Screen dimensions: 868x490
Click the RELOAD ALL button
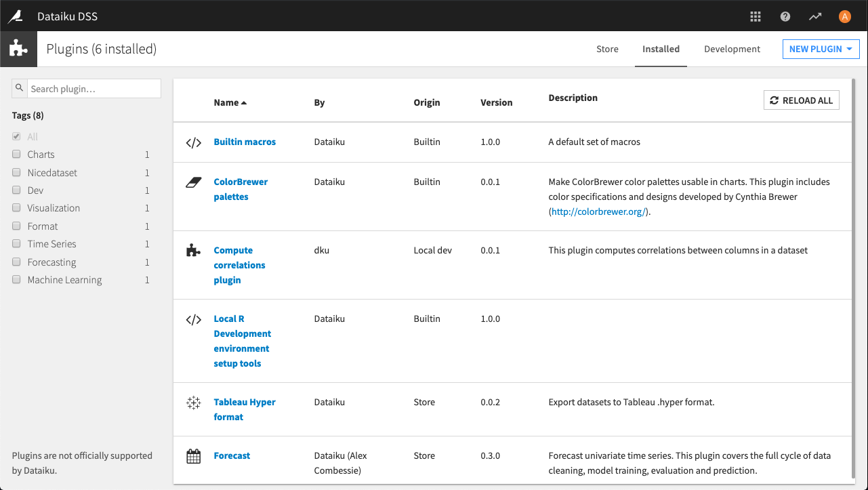802,100
